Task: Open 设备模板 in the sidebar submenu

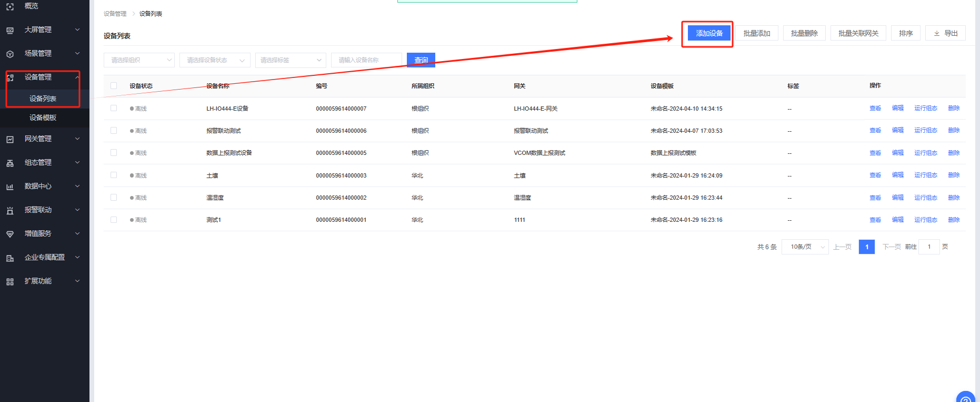Action: point(43,117)
